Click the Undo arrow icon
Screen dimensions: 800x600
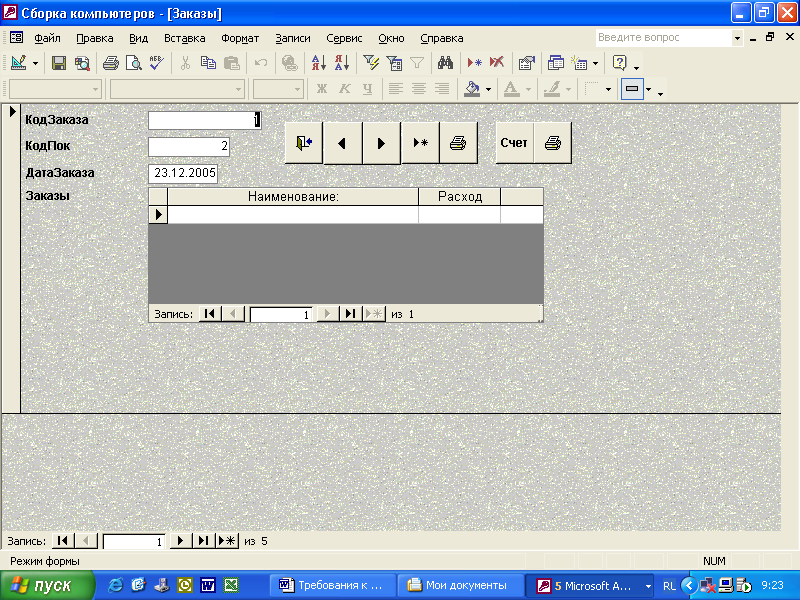pyautogui.click(x=261, y=63)
